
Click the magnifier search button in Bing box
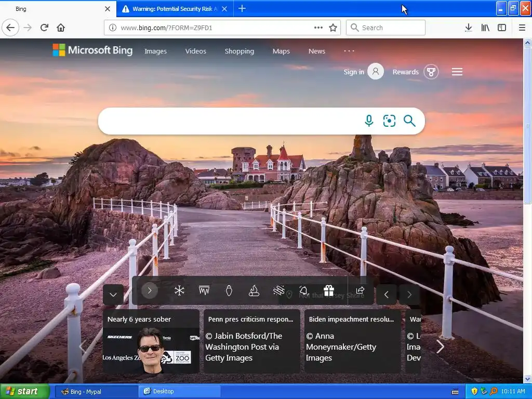click(409, 121)
